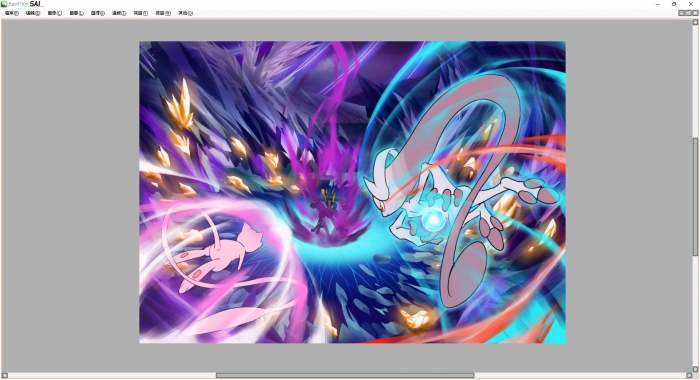The image size is (700, 380).
Task: Click the vertical scrollbar up arrow
Action: click(x=695, y=22)
